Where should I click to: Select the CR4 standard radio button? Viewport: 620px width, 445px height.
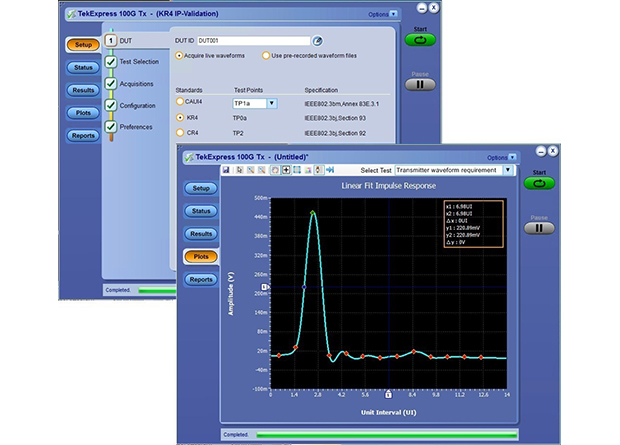[180, 133]
